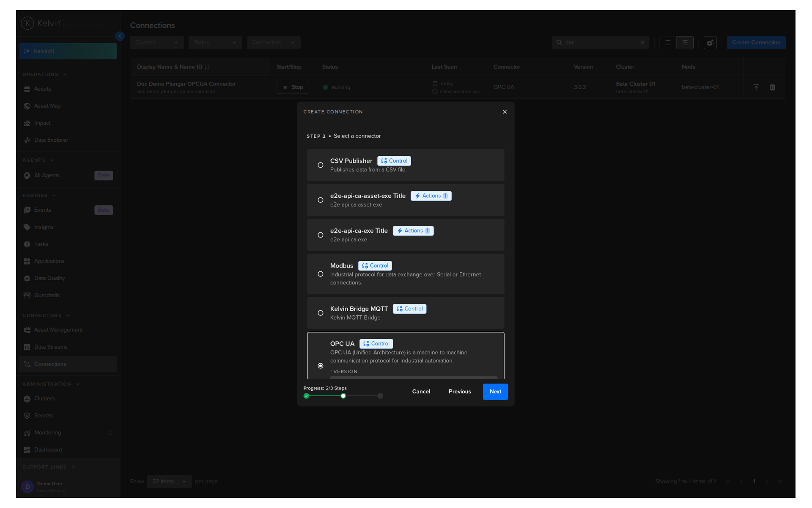The height and width of the screenshot is (508, 812).
Task: Click the Tasks icon in sidebar
Action: (27, 244)
